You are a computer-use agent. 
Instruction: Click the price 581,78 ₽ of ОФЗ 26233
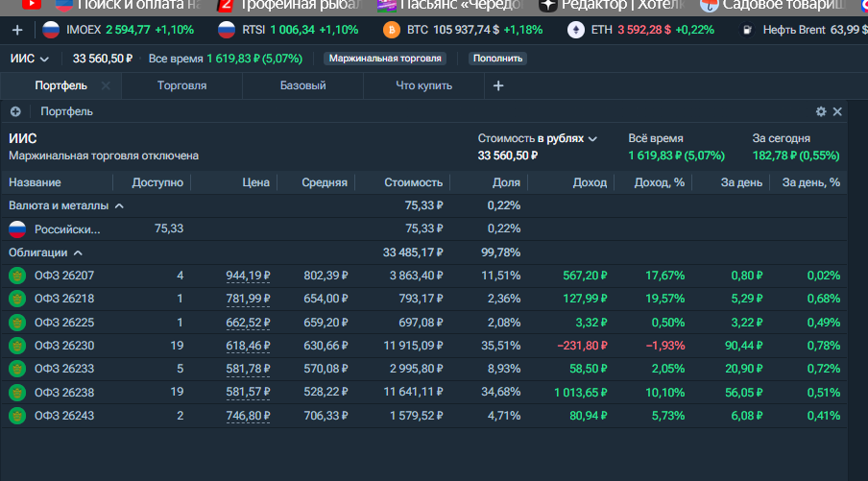(x=248, y=369)
